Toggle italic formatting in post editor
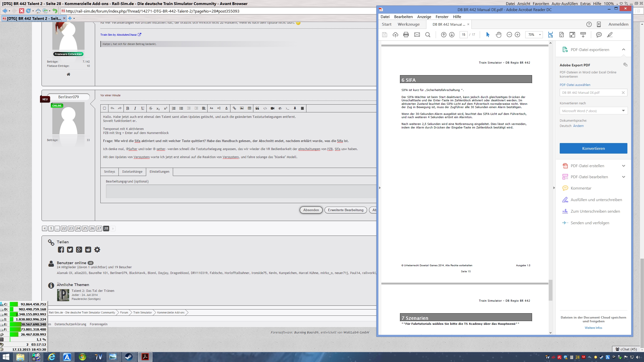 [135, 108]
